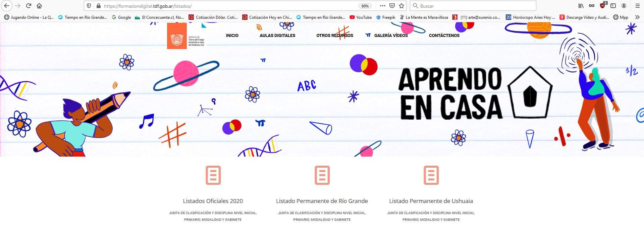Click the document icon above Listado Permanente de Ushuaia
Viewport: 644px width, 245px height.
pyautogui.click(x=431, y=175)
